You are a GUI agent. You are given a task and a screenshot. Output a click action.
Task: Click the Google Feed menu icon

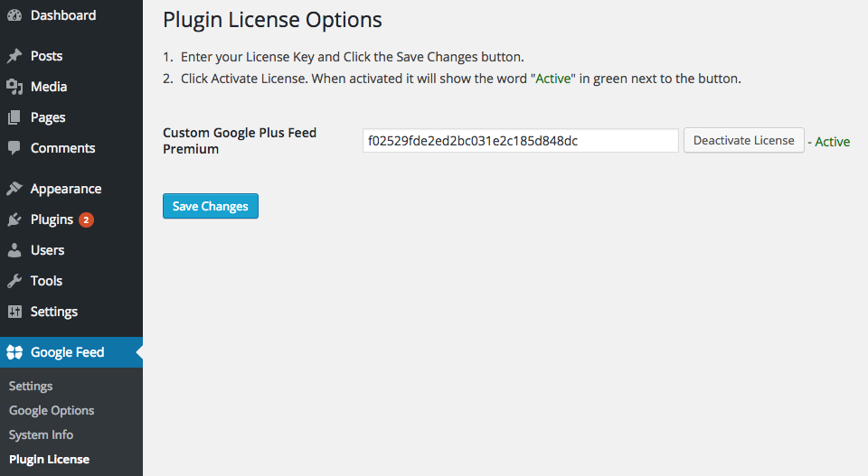[x=14, y=352]
